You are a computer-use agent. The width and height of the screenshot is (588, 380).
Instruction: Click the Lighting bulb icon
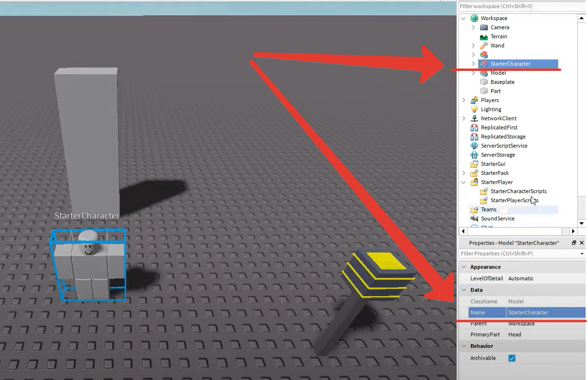(474, 109)
